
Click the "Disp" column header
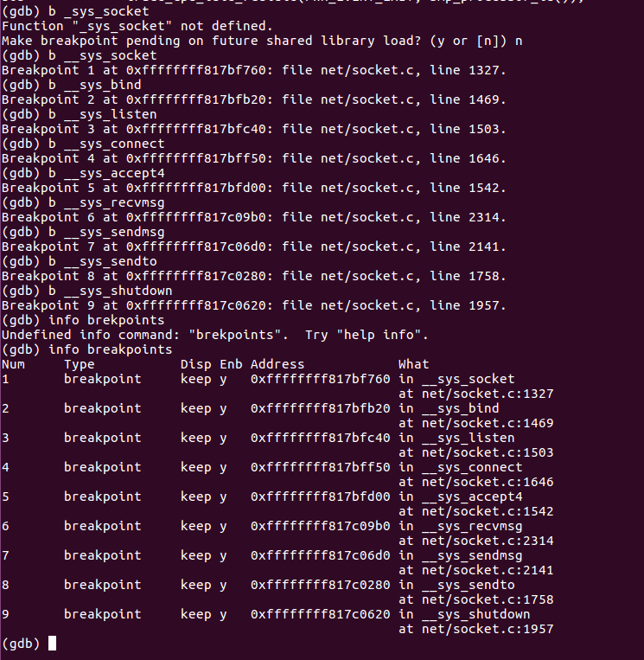(195, 364)
